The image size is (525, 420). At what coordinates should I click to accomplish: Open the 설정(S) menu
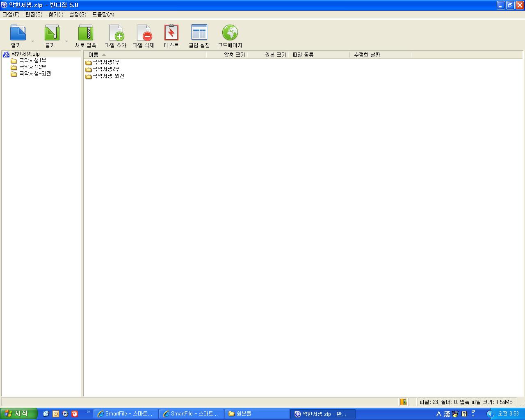click(78, 14)
